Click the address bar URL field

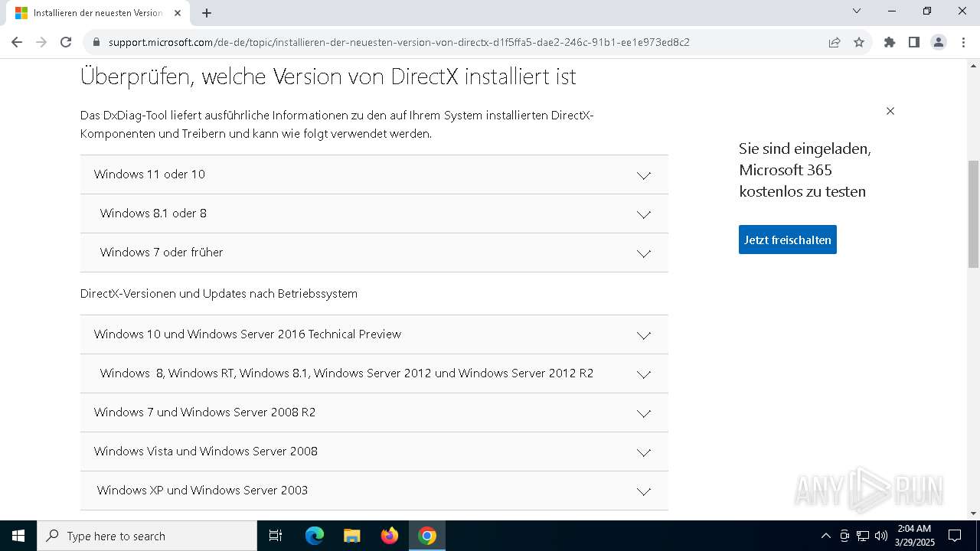pyautogui.click(x=398, y=42)
